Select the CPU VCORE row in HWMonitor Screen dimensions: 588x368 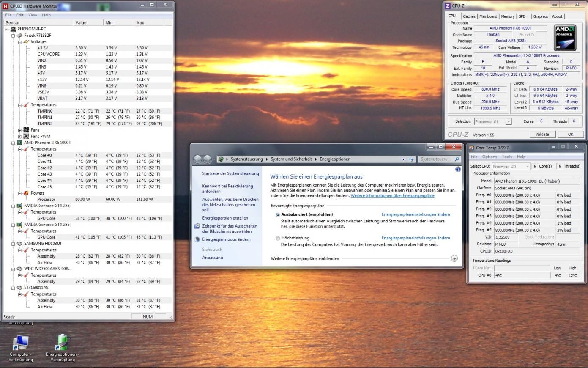[88, 54]
